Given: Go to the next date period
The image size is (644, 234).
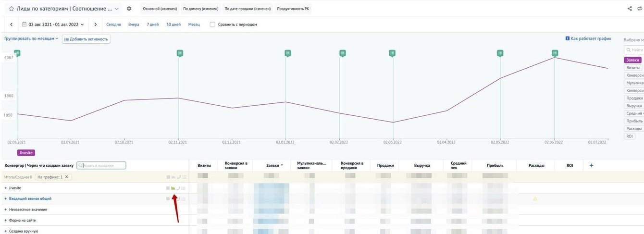Looking at the screenshot, I should pyautogui.click(x=96, y=25).
